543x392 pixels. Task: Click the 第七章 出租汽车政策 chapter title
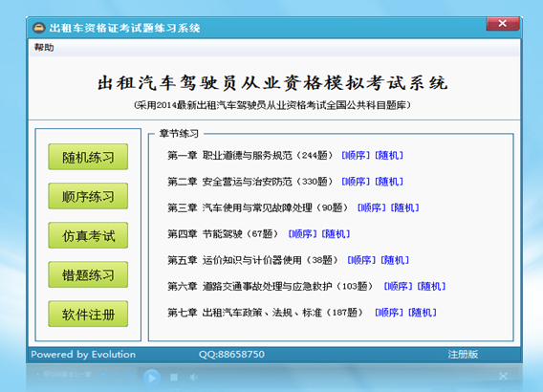pos(265,313)
